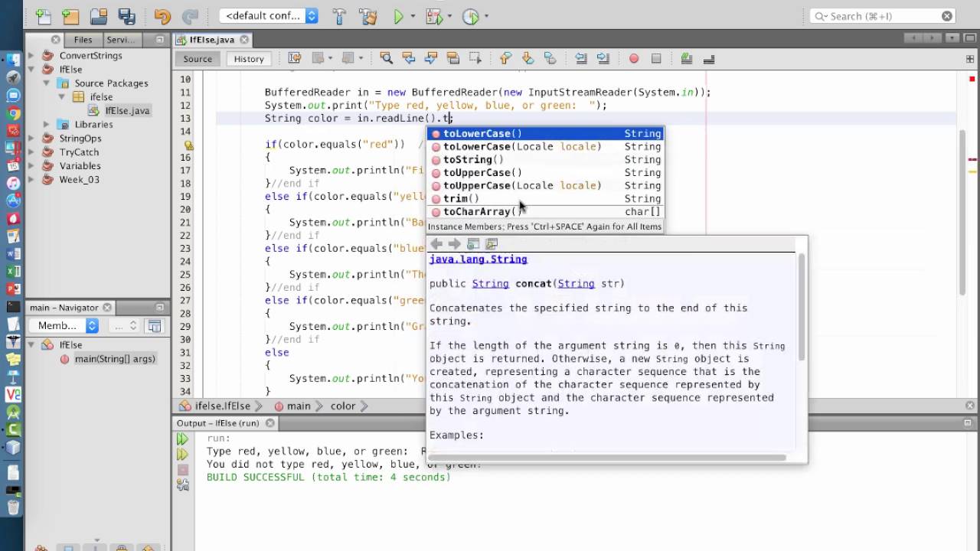980x551 pixels.
Task: Click the Build Project hammer icon
Action: (339, 16)
